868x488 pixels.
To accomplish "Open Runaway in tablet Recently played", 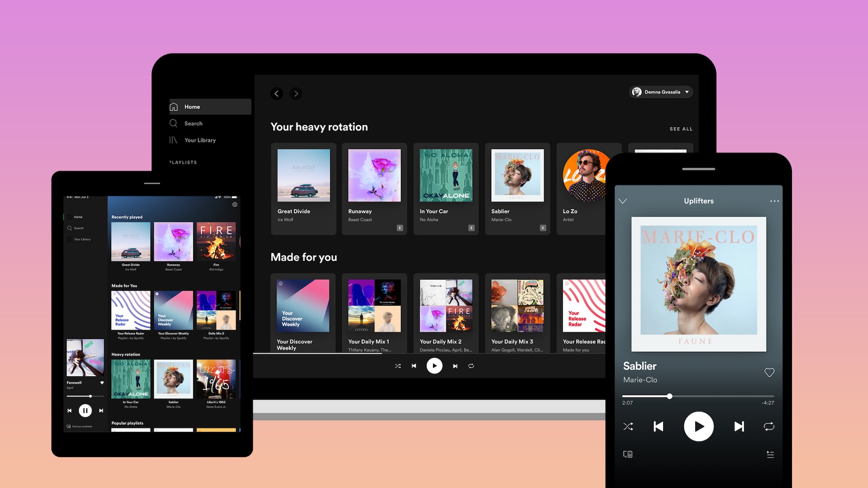I will [173, 246].
